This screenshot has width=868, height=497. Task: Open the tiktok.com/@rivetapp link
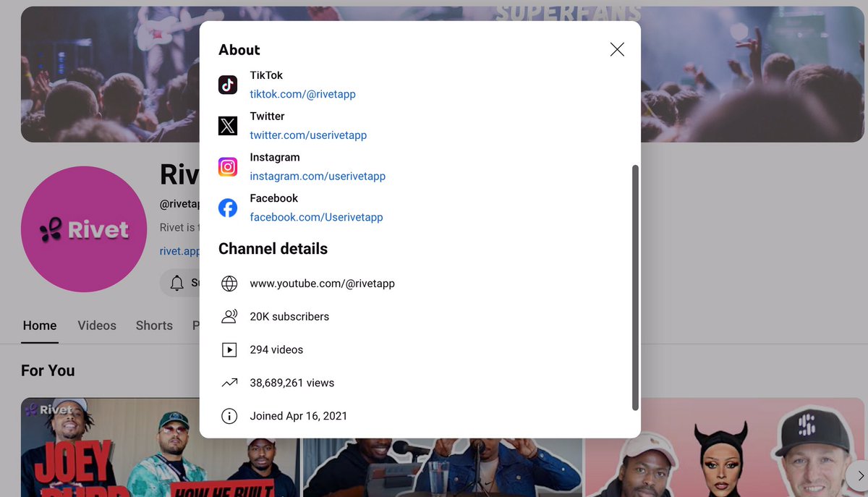point(302,94)
